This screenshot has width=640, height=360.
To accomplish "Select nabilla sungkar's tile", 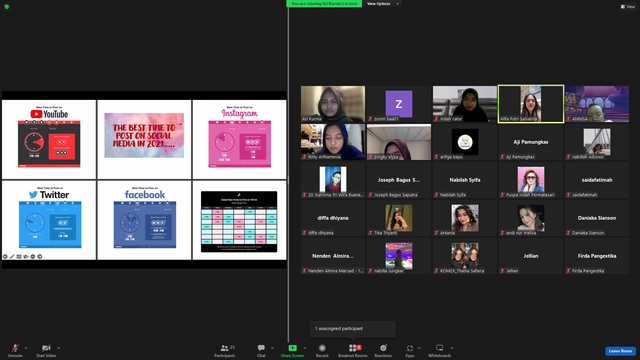I will 399,256.
